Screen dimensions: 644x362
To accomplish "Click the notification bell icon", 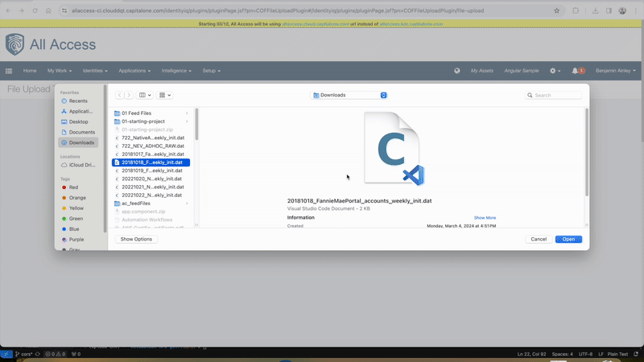I will click(x=575, y=71).
